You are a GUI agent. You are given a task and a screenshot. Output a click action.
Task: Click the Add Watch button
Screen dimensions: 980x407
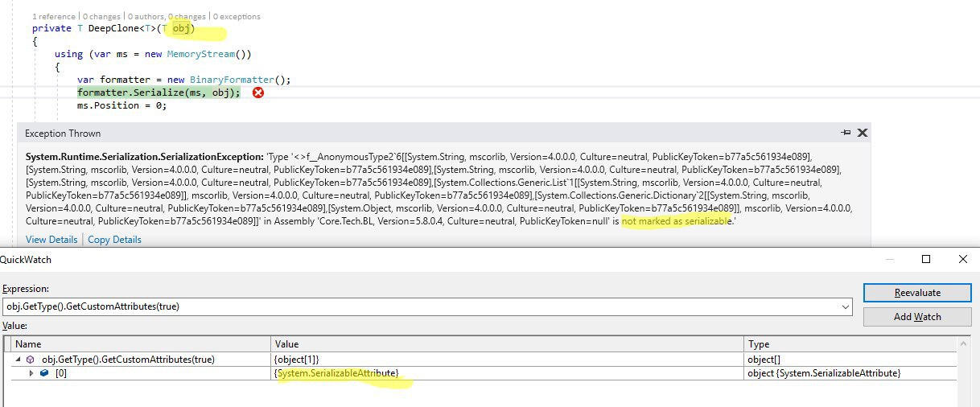(x=916, y=317)
